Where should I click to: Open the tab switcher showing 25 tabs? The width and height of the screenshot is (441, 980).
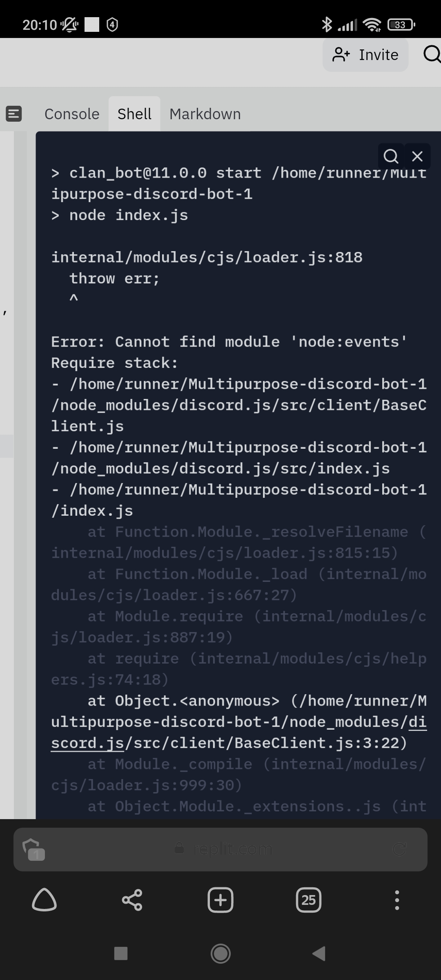308,899
